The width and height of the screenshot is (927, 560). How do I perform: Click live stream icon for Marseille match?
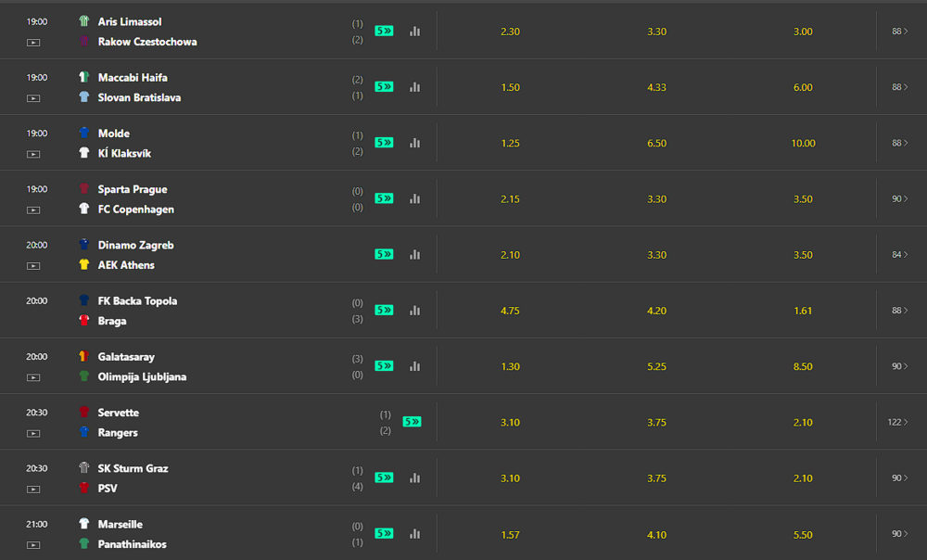(x=33, y=545)
